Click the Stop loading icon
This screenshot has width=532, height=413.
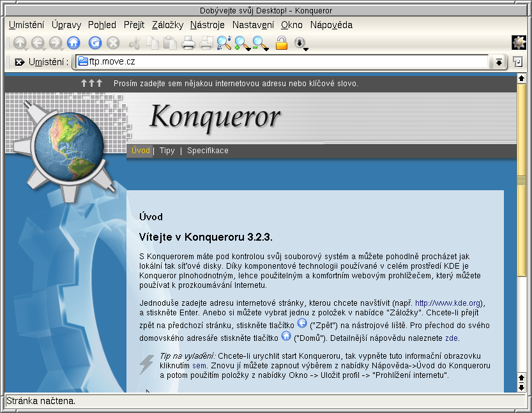tap(113, 43)
